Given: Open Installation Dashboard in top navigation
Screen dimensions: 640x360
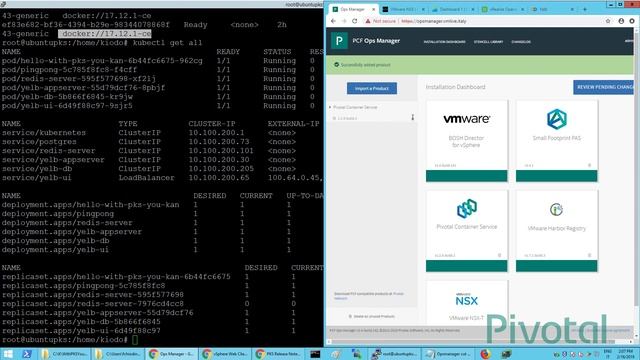Looking at the screenshot, I should click(444, 42).
